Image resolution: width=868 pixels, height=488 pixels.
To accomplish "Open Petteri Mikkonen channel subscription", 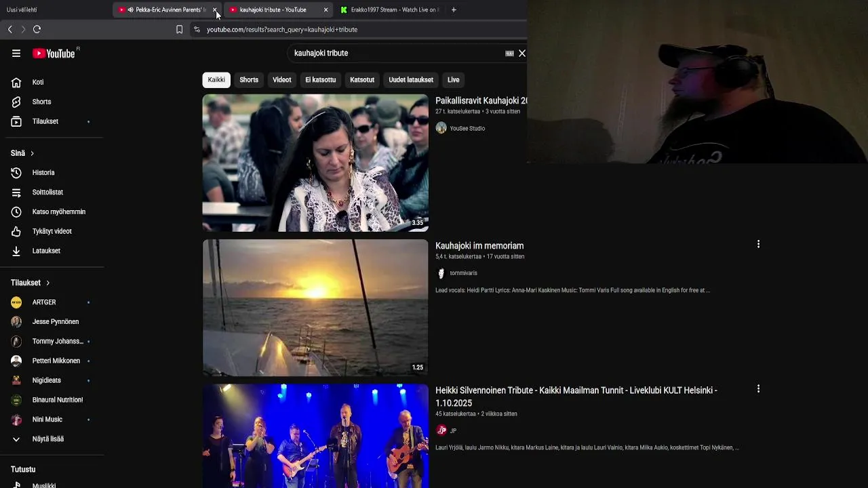I will 52,361.
